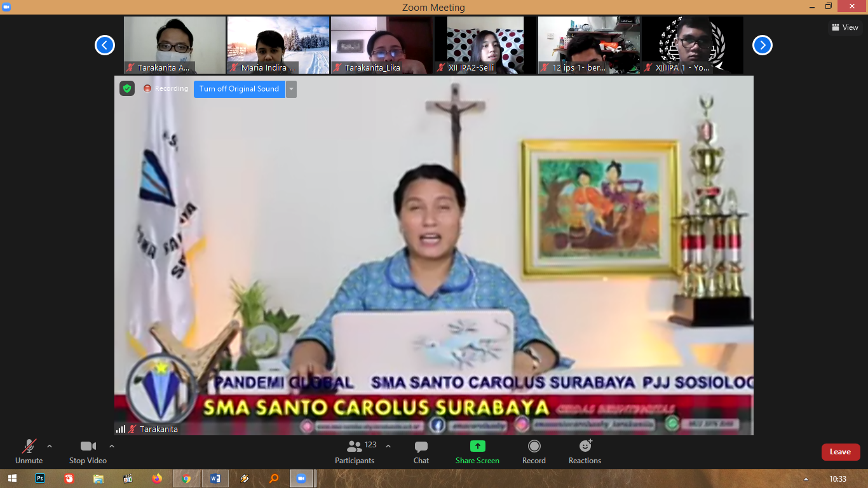Switch to Chrome in the taskbar

point(186,478)
